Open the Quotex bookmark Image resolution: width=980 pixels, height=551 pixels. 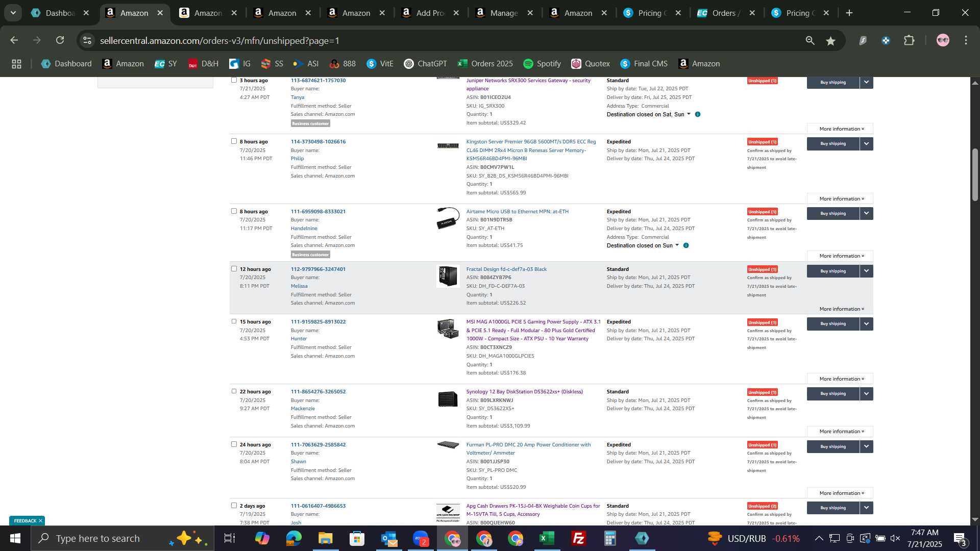click(x=591, y=64)
